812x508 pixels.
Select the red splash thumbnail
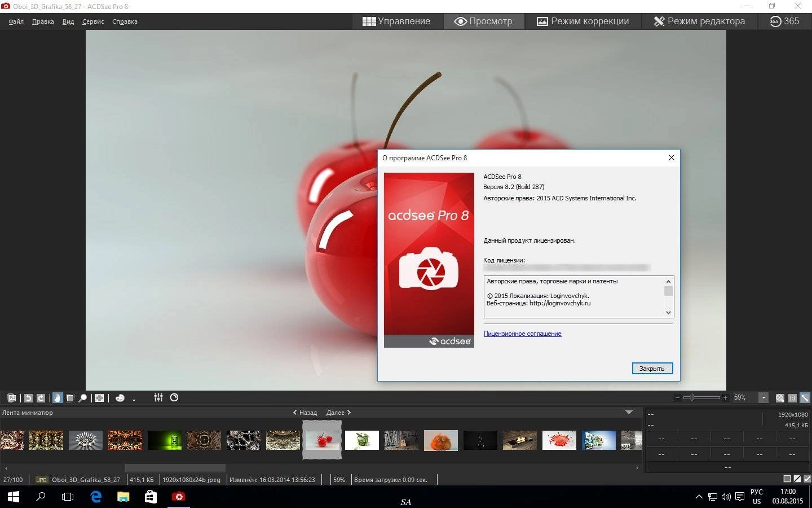click(559, 440)
